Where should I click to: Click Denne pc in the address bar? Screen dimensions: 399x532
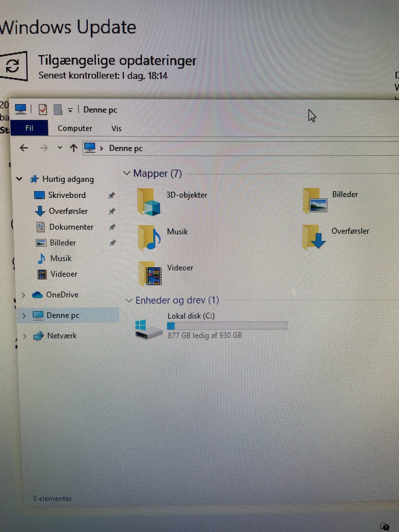(126, 148)
